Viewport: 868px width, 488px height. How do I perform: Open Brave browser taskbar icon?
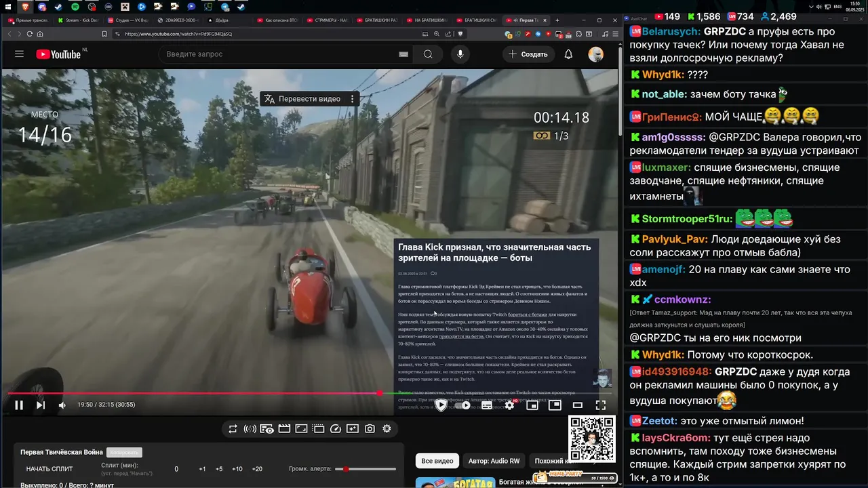coord(24,6)
